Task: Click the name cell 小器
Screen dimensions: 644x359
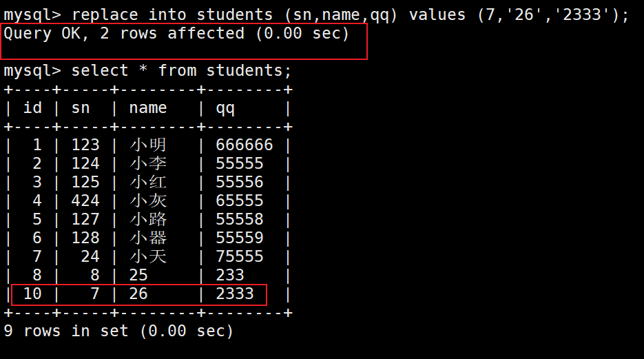Action: pyautogui.click(x=148, y=238)
